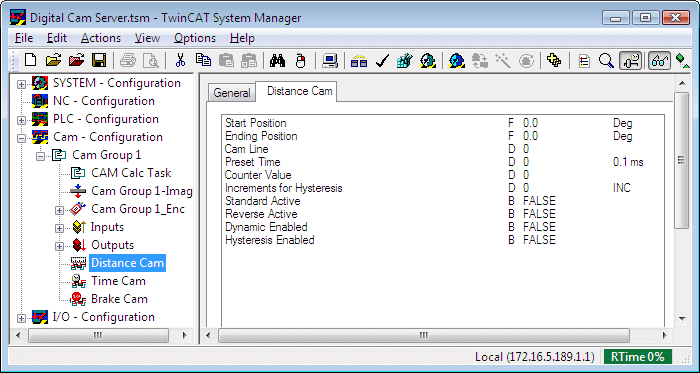Select the Ending Position parameter row
The height and width of the screenshot is (373, 700).
point(442,136)
